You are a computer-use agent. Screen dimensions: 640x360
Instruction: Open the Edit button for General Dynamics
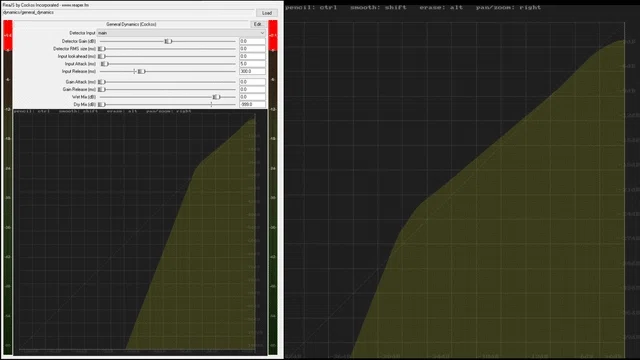(258, 24)
